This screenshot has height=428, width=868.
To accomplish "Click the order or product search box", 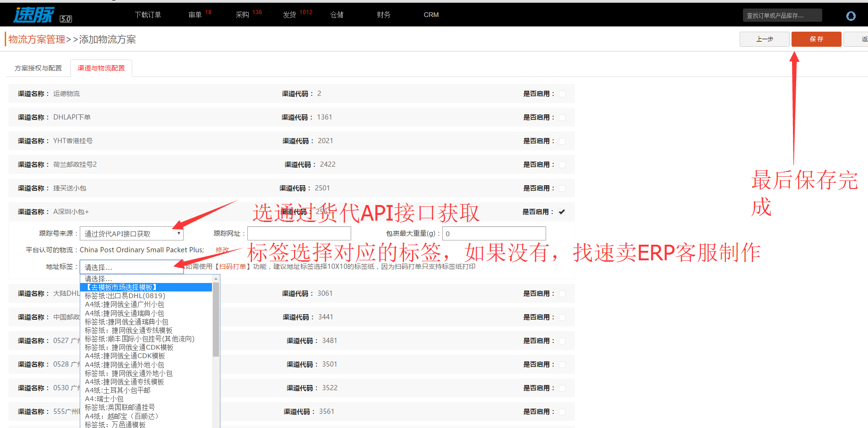I will coord(783,16).
